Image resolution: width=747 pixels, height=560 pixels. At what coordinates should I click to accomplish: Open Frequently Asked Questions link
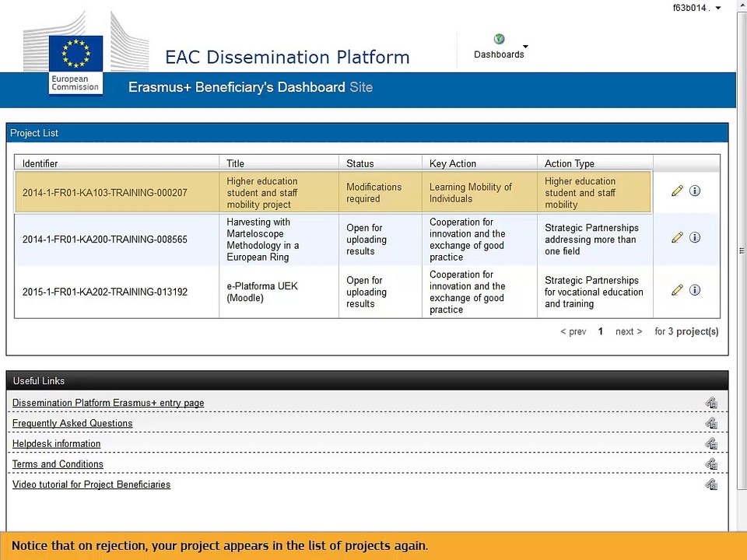click(x=72, y=423)
